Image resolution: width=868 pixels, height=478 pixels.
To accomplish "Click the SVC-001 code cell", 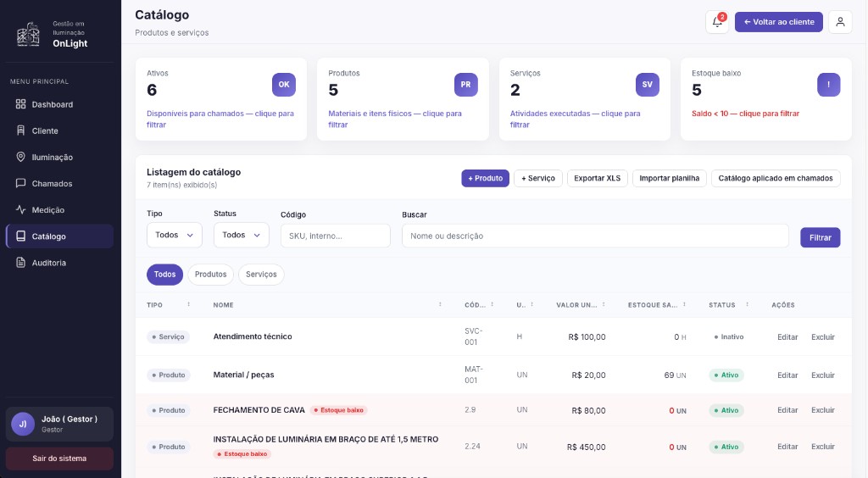I will tap(473, 336).
